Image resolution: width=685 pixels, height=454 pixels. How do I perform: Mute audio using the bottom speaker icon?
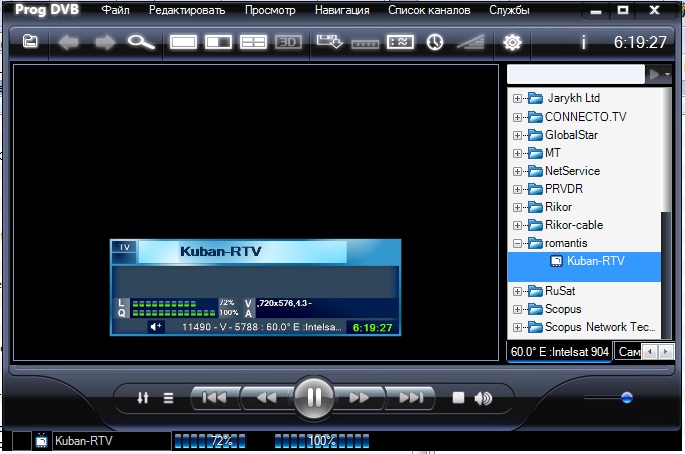tap(484, 398)
